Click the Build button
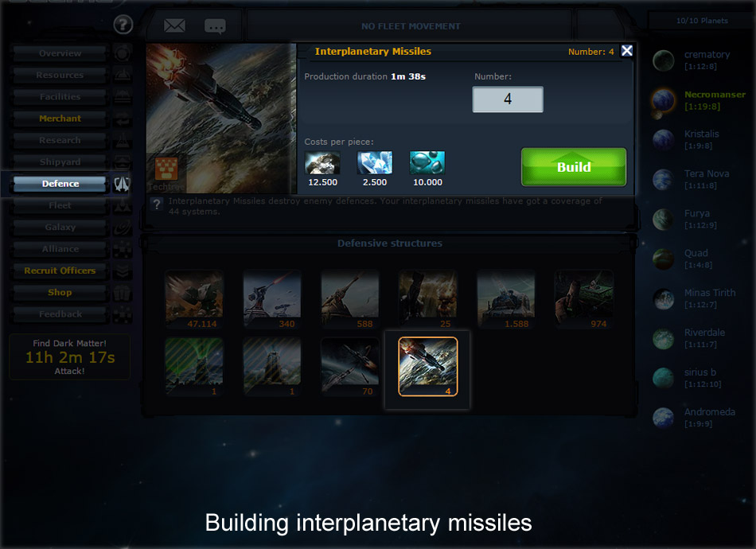756x549 pixels. (x=574, y=167)
